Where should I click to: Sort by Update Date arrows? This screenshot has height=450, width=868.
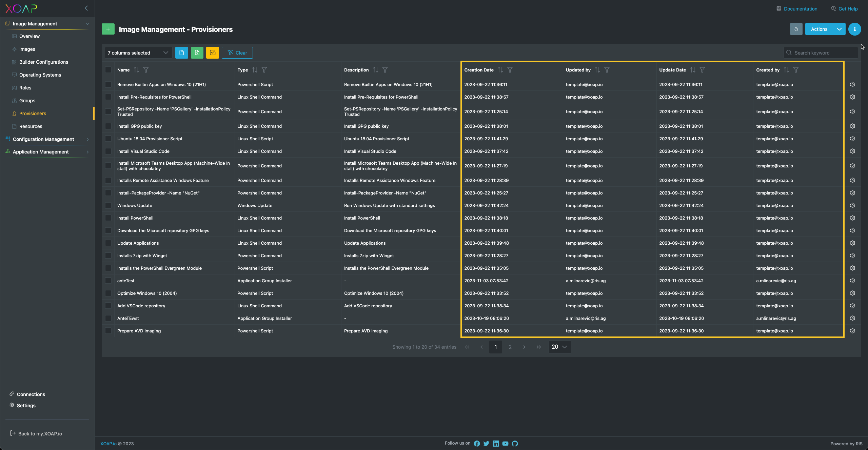(x=692, y=70)
